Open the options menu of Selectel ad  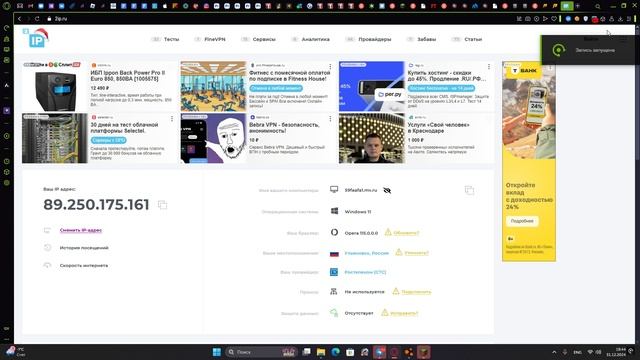click(172, 118)
